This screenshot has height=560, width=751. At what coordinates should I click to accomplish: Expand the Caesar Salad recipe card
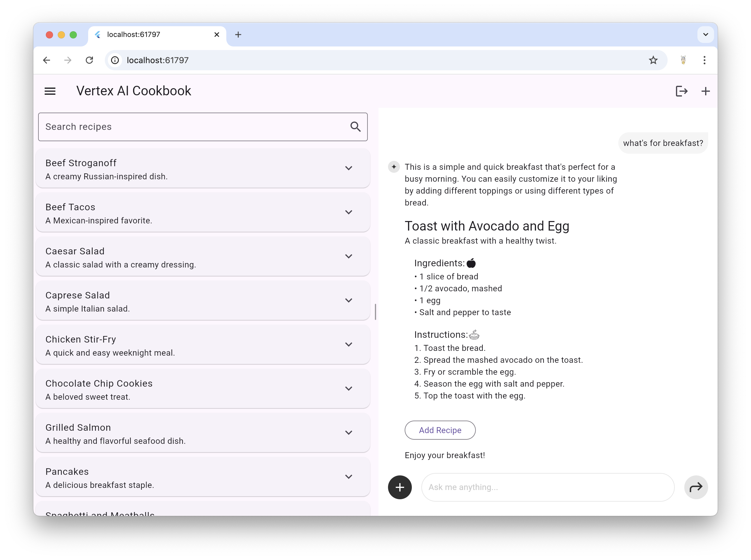click(x=348, y=256)
